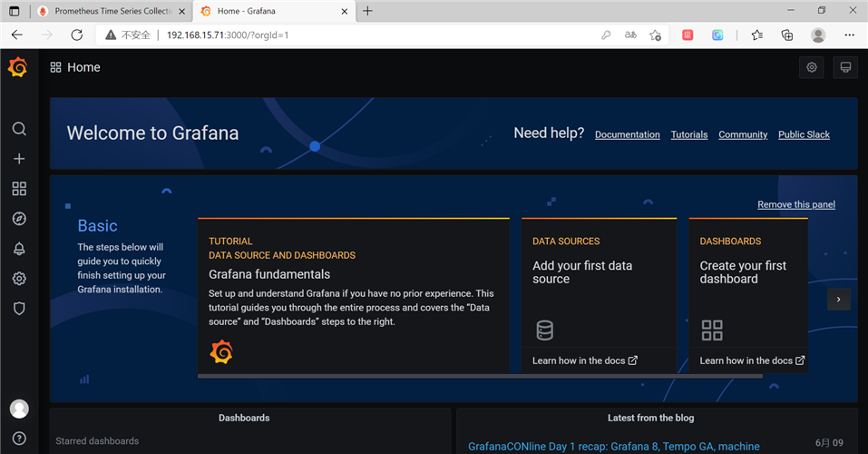The image size is (868, 454).
Task: Open the user profile avatar in sidebar
Action: pos(19,409)
